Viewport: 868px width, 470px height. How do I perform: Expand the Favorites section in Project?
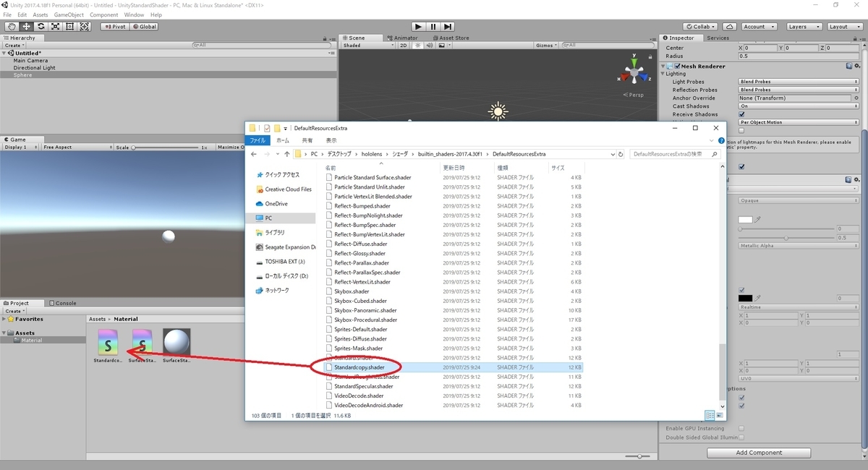[5, 319]
